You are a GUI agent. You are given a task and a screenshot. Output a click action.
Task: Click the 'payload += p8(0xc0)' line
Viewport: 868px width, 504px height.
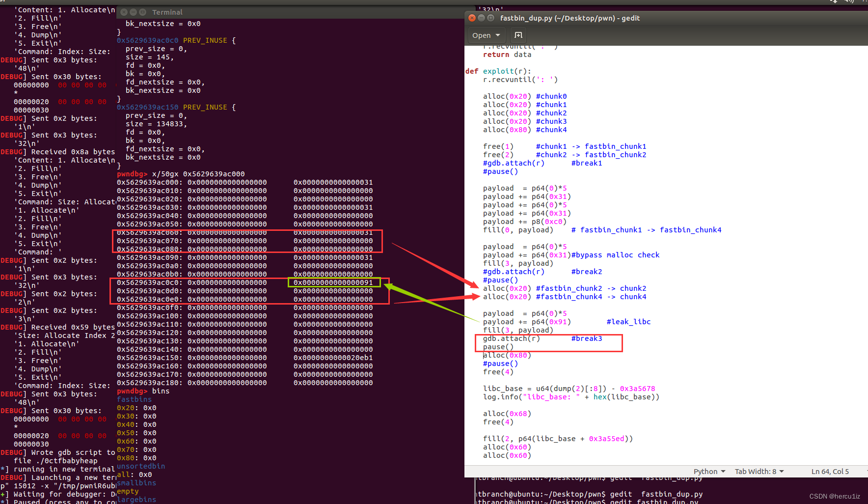[525, 222]
